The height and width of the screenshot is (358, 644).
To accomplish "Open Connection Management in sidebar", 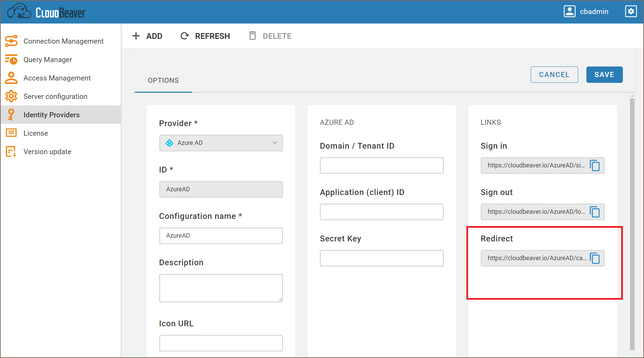I will (x=63, y=41).
